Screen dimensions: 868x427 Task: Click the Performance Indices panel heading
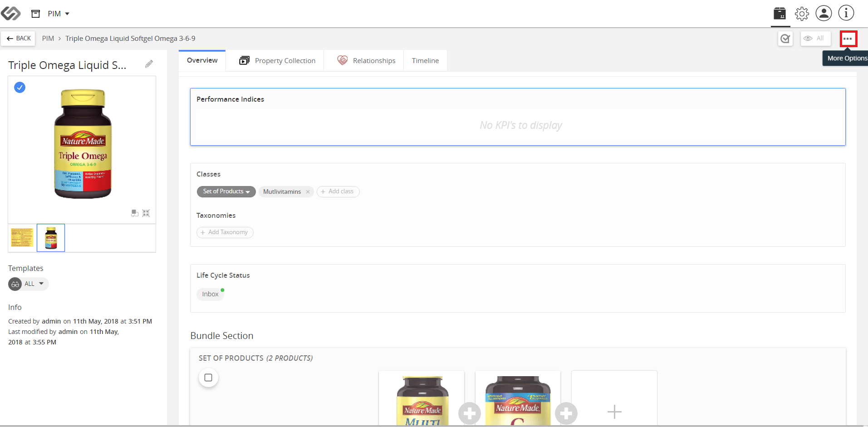coord(230,99)
